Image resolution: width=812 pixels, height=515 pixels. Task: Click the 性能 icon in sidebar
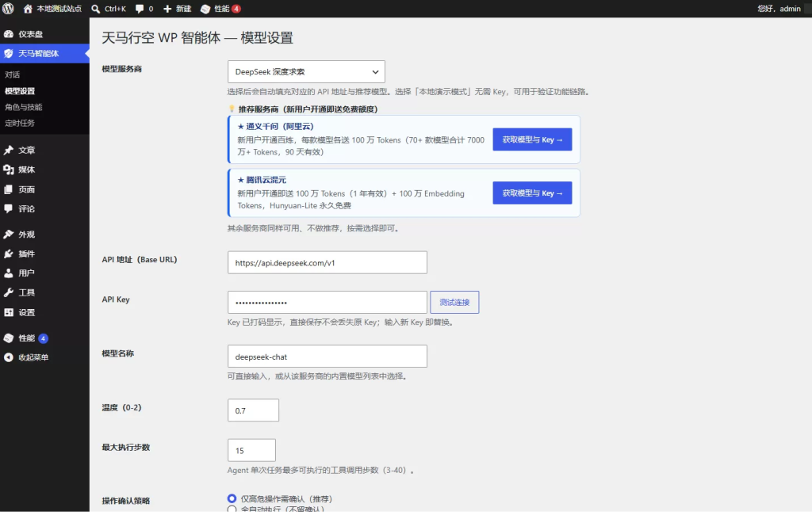point(8,338)
